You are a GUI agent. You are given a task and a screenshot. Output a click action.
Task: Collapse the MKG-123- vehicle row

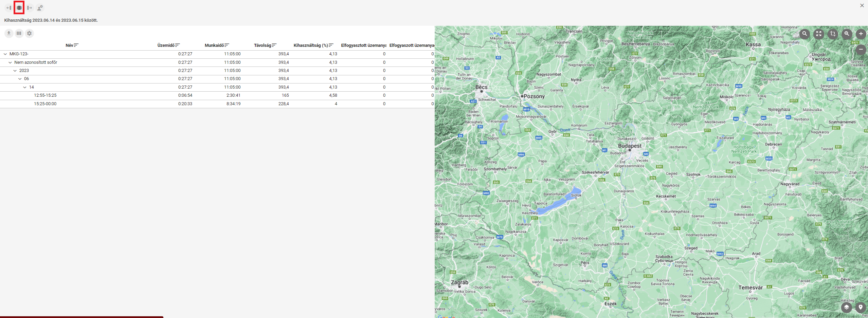click(5, 54)
